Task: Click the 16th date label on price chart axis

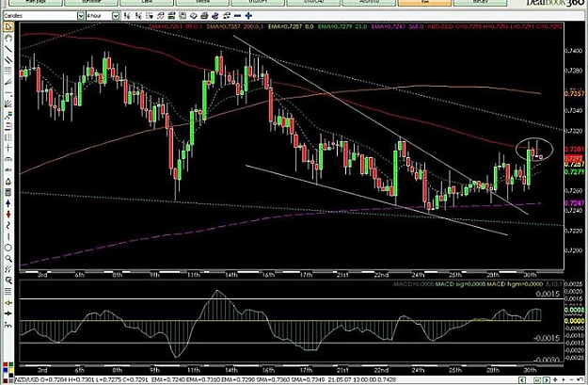Action: click(268, 275)
